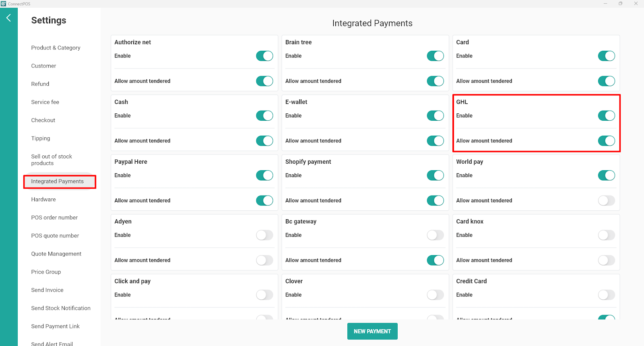Toggle Allow amount tendered for Authorize net
Viewport: 644px width, 346px height.
(x=264, y=81)
